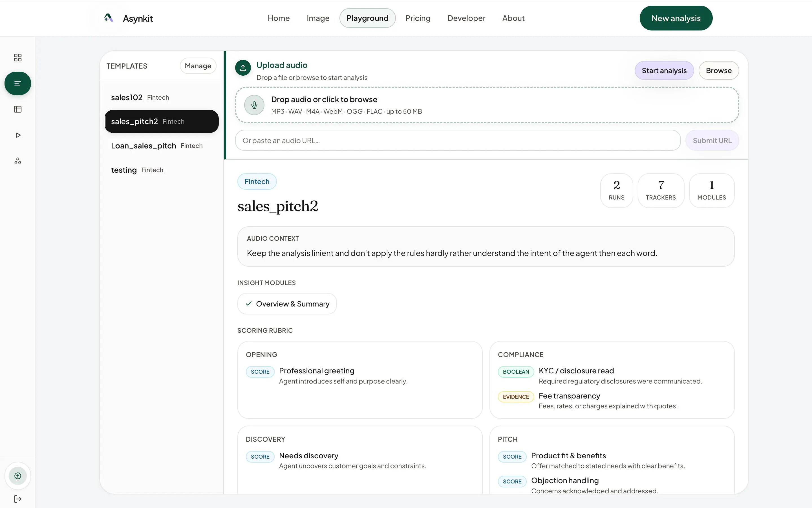
Task: Click the Submit URL button
Action: pos(712,141)
